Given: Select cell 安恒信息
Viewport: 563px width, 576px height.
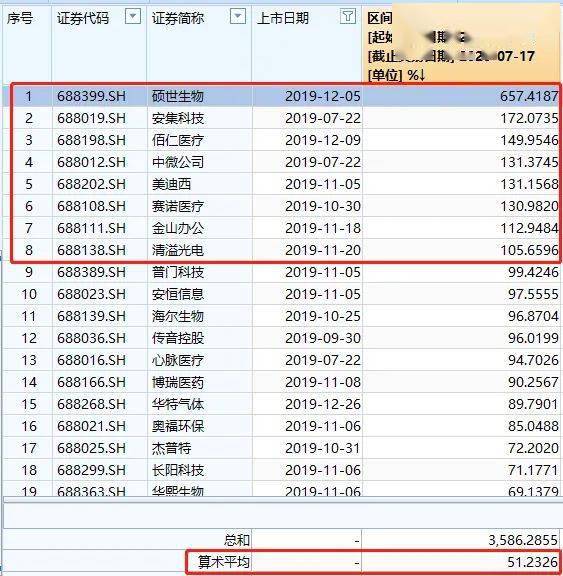Looking at the screenshot, I should pyautogui.click(x=178, y=295).
